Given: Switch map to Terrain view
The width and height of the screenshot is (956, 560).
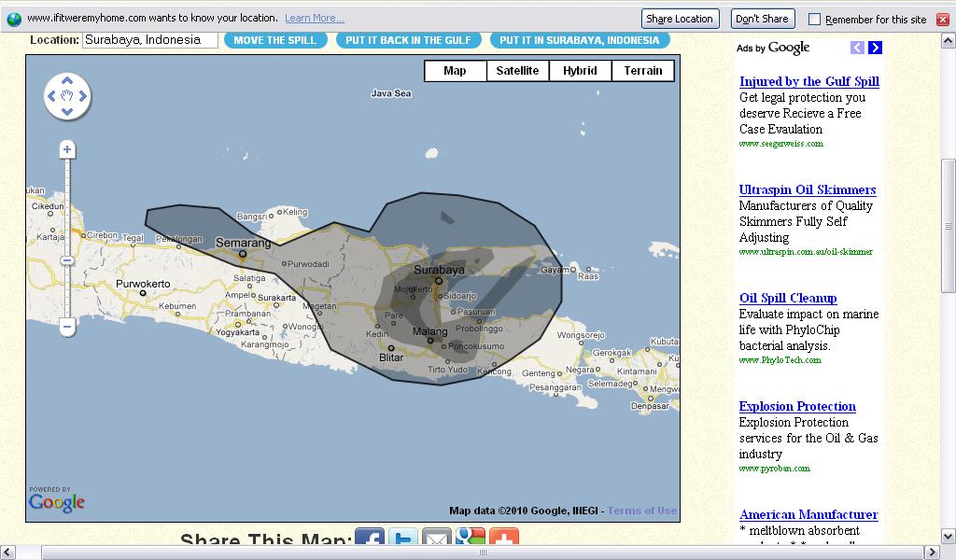Looking at the screenshot, I should point(642,71).
